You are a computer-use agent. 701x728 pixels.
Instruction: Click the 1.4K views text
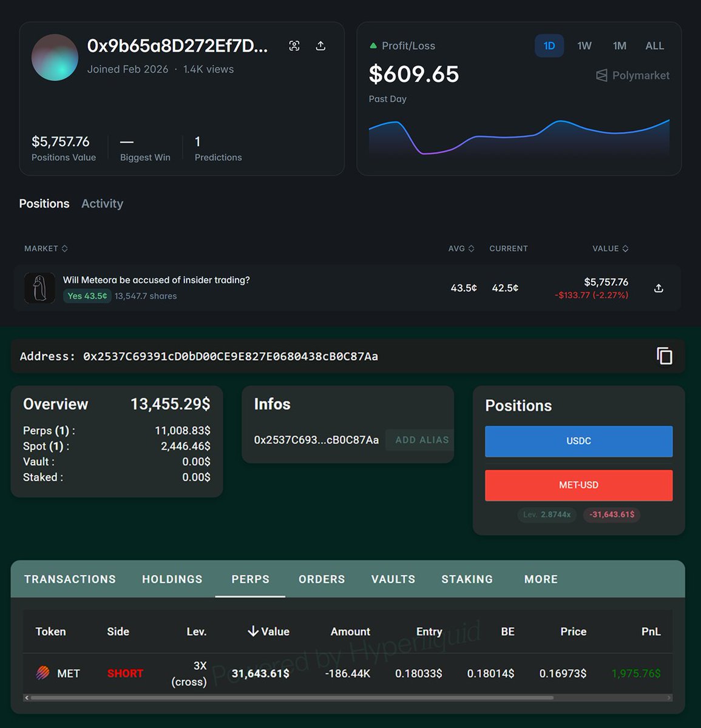click(x=208, y=69)
